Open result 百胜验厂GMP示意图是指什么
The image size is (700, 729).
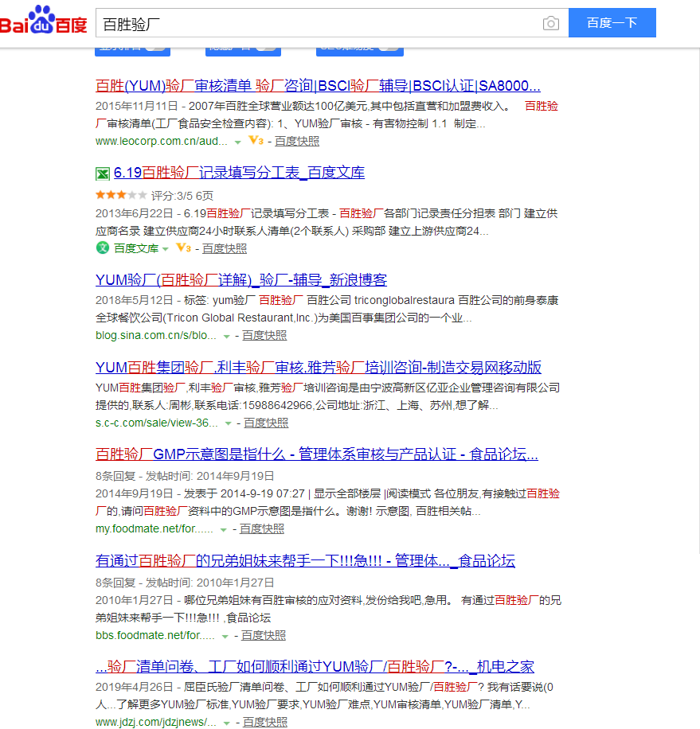click(317, 454)
